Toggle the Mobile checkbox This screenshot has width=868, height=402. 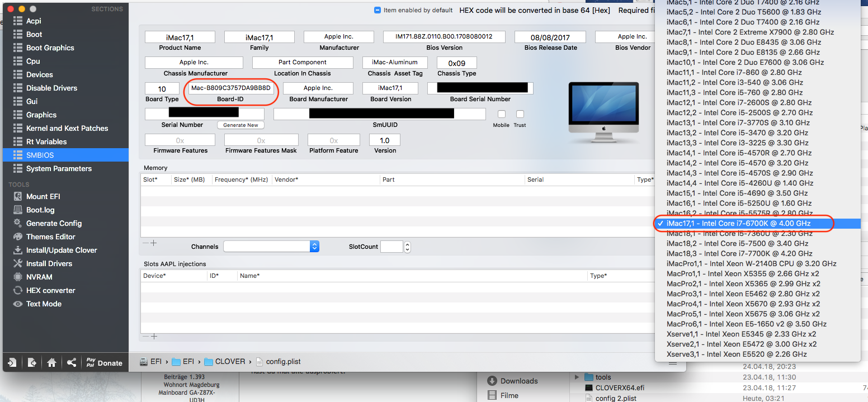[x=501, y=114]
